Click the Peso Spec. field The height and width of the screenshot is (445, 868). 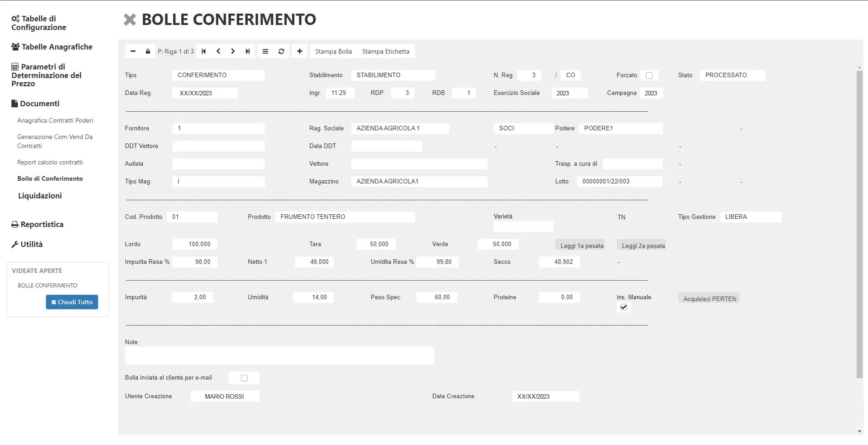[x=437, y=297]
